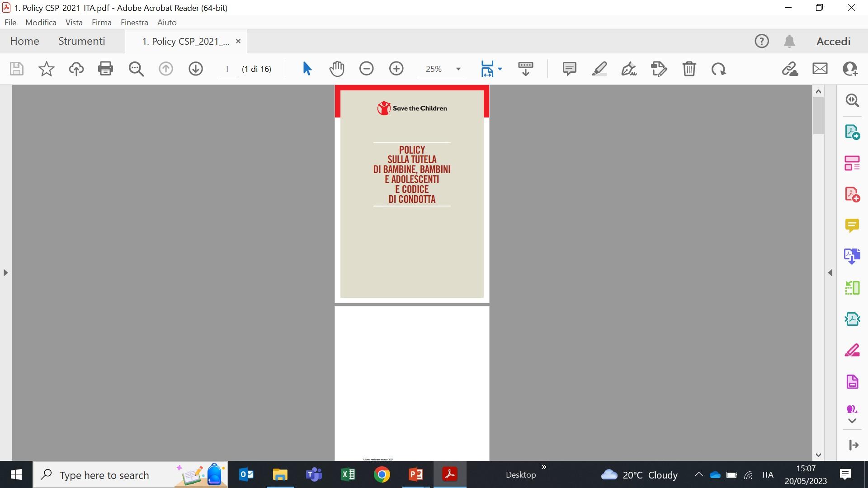Open the Sign / draw pen tool
Screen dimensions: 868x488
coord(629,69)
